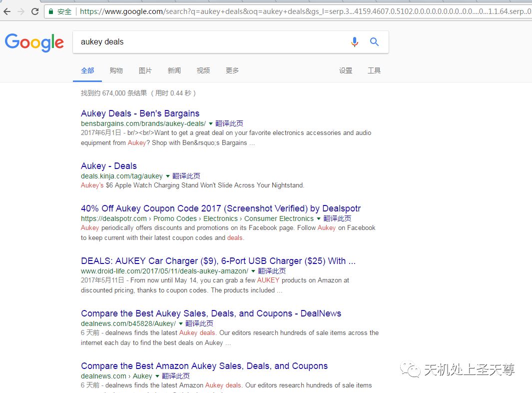This screenshot has width=532, height=393.
Task: Click 翻译此页 for dealnews.com/b45828/Aukey/ result
Action: click(199, 323)
